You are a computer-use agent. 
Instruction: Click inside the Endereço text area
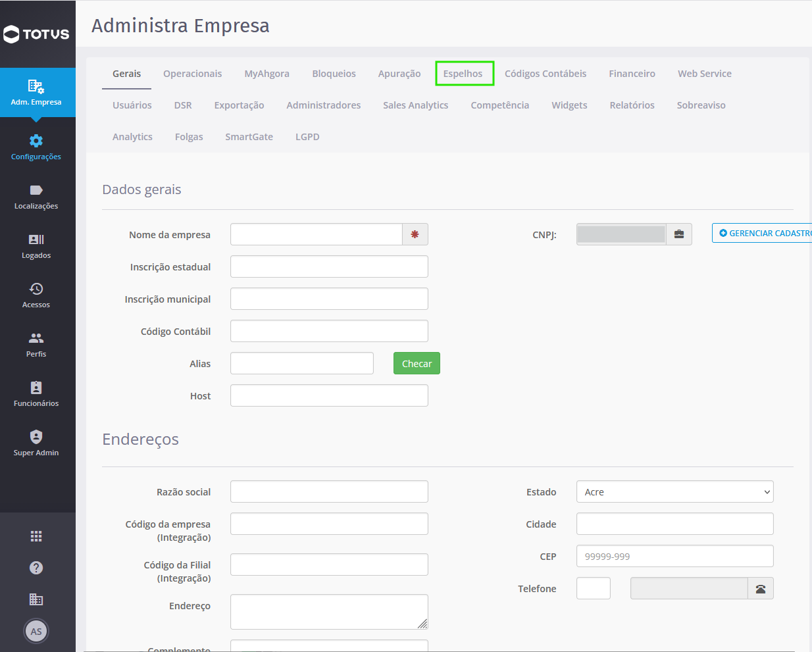click(x=329, y=612)
